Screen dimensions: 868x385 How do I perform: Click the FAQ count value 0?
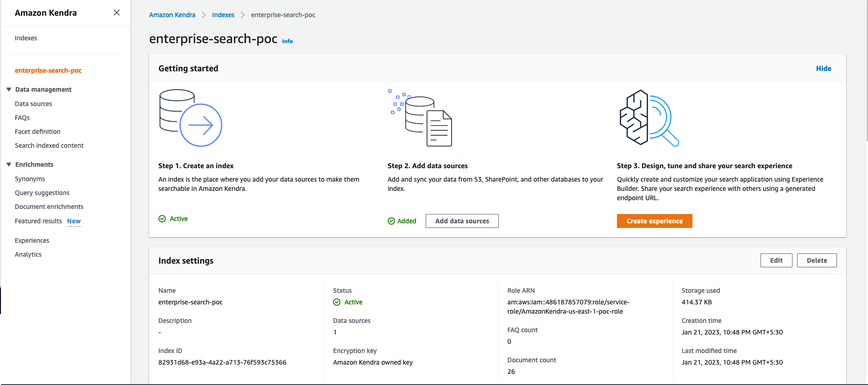click(509, 341)
